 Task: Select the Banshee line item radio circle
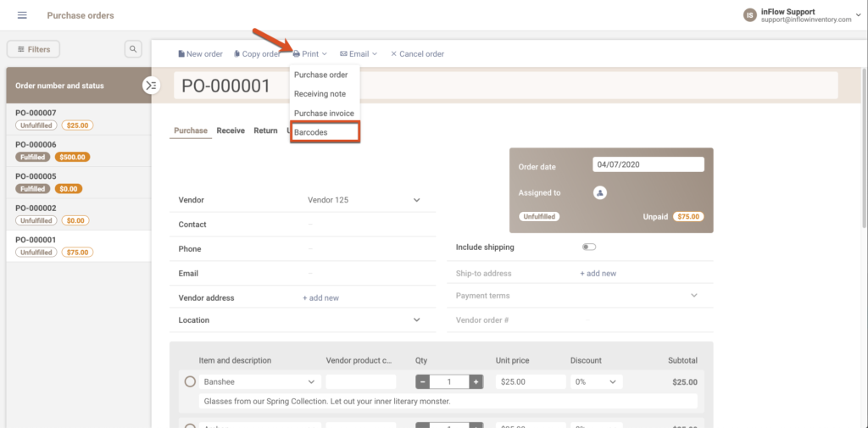point(190,382)
